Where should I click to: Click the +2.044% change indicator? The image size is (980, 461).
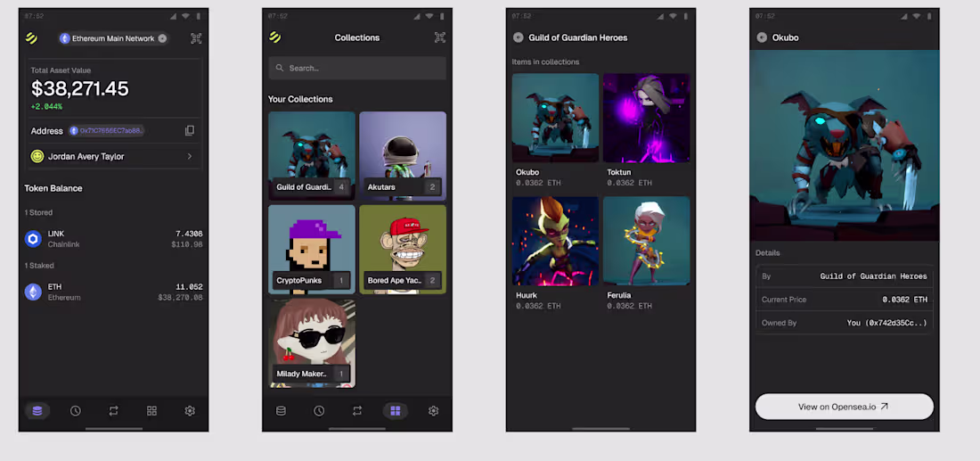(47, 107)
